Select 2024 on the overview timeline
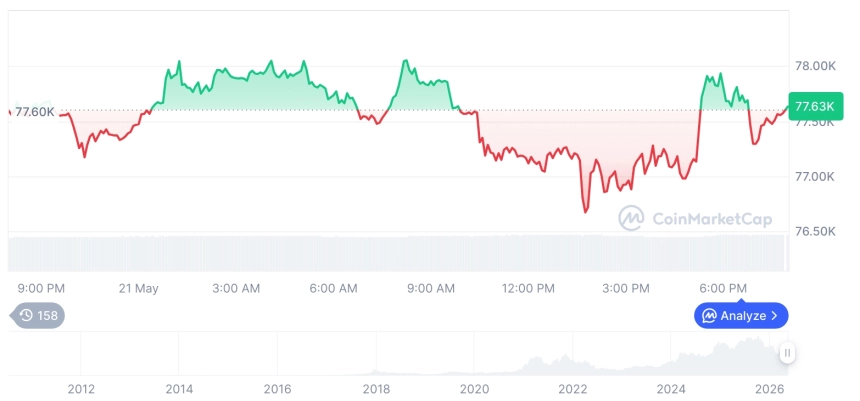This screenshot has height=401, width=860. (671, 389)
